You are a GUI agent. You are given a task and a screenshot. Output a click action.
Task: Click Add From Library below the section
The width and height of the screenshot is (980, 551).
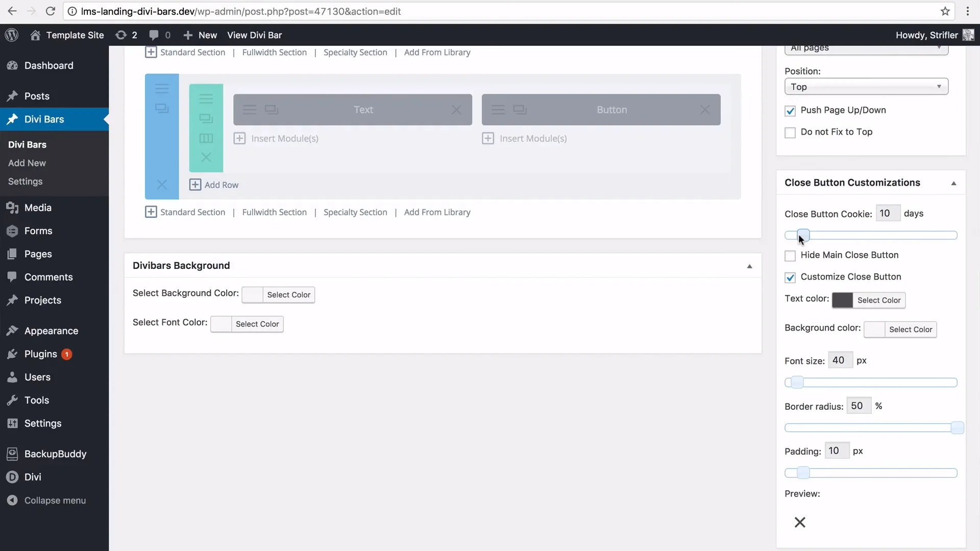tap(437, 212)
